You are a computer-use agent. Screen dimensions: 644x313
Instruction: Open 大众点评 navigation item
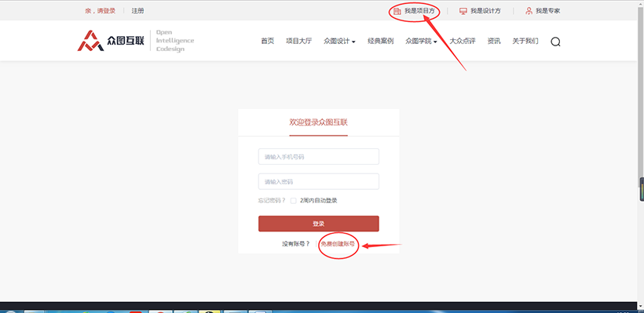click(x=463, y=41)
